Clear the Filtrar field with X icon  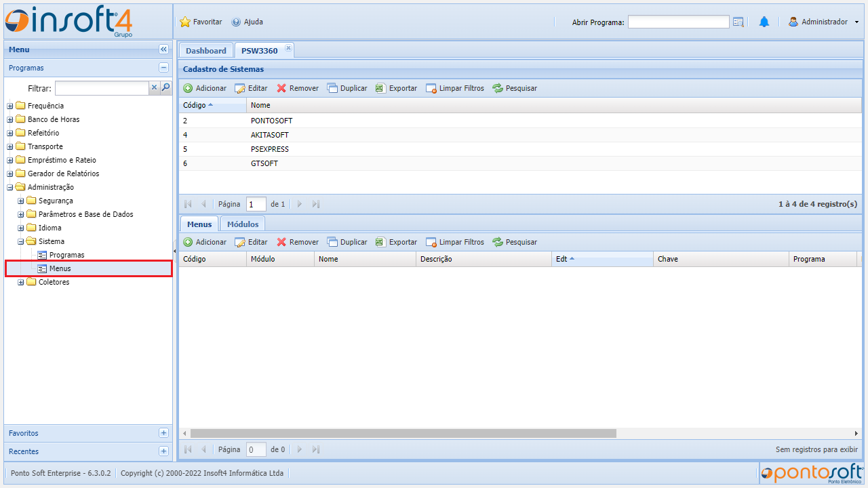pos(154,87)
